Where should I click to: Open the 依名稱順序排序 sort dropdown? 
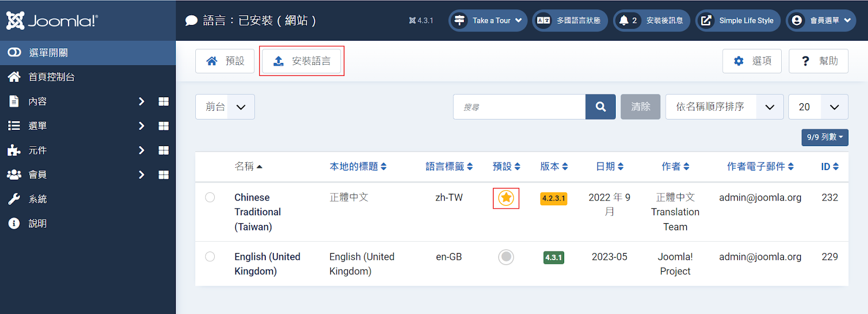725,107
